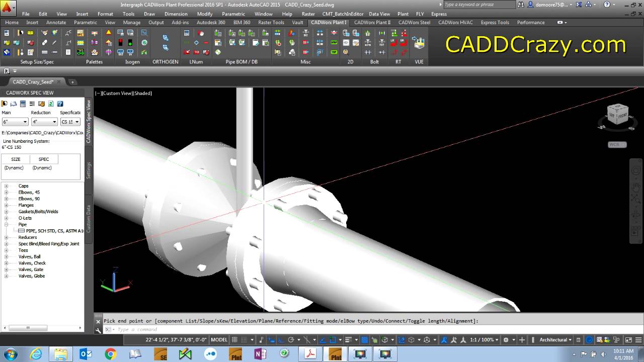Open the WCS coordinate system dropdown
Screen dimensions: 644x362
617,144
